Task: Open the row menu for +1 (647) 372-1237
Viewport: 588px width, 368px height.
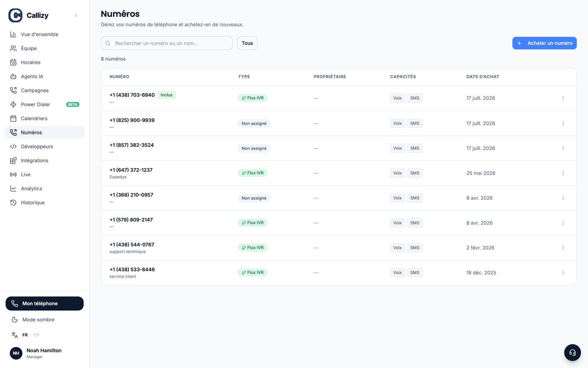Action: 563,173
